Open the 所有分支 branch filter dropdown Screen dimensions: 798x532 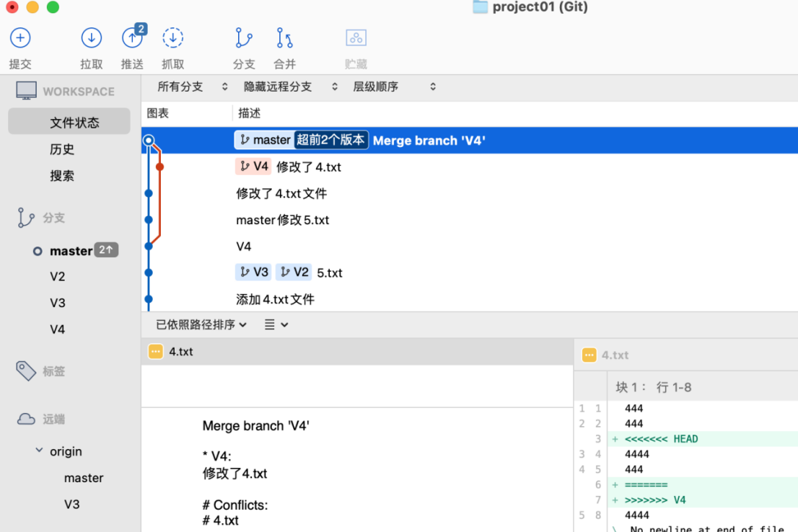[193, 87]
